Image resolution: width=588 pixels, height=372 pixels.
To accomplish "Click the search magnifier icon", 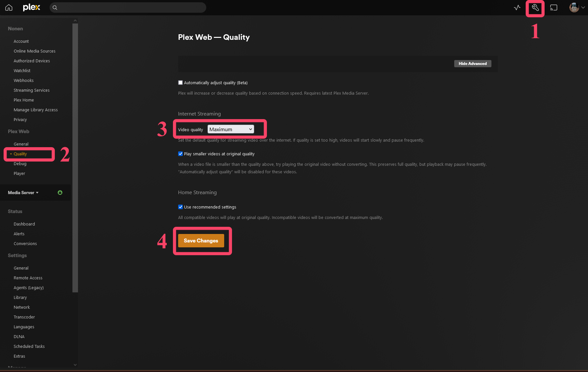I will point(55,8).
